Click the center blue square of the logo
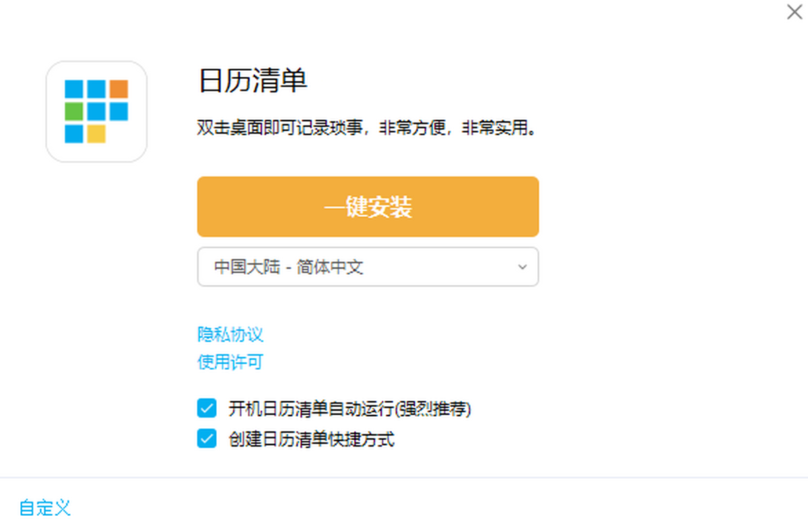This screenshot has width=808, height=532. (96, 111)
